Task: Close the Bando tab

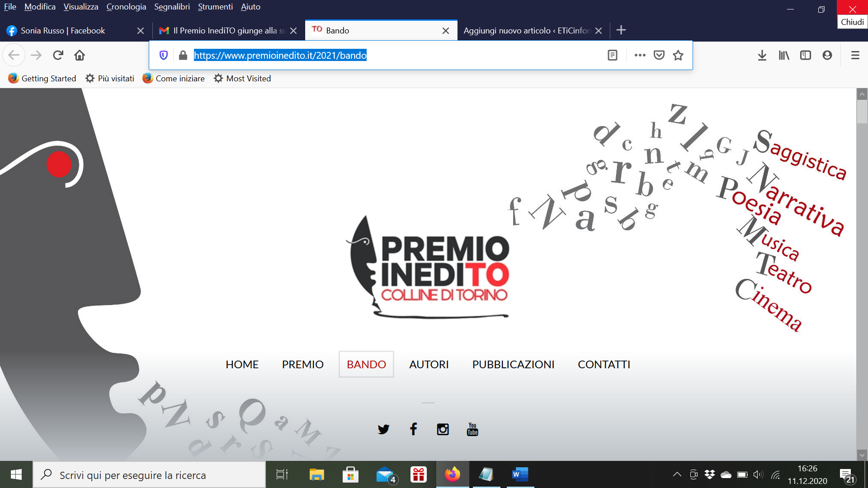Action: click(x=446, y=31)
